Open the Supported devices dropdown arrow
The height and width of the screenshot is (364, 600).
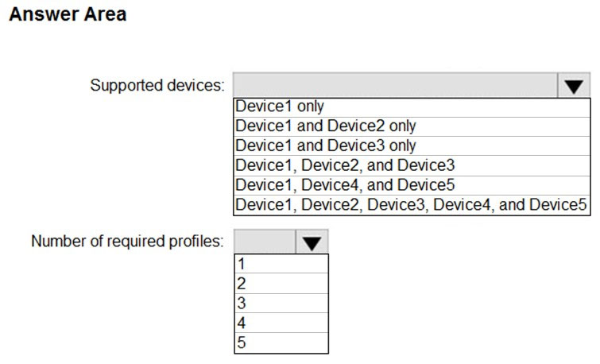coord(574,85)
